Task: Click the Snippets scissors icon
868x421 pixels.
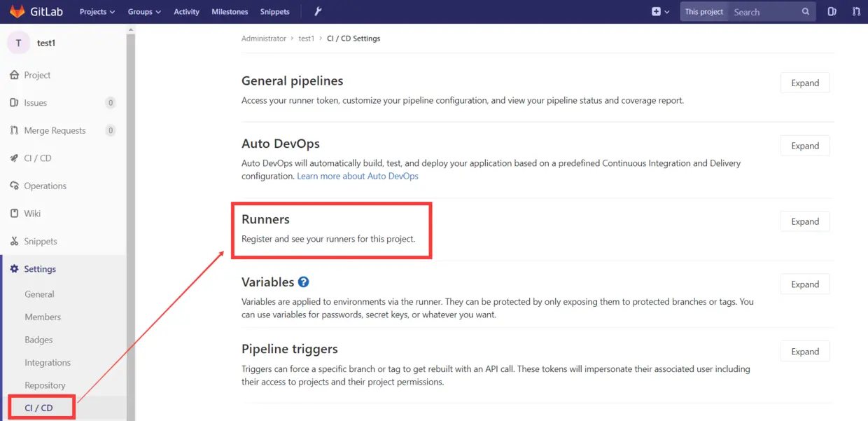Action: point(14,241)
